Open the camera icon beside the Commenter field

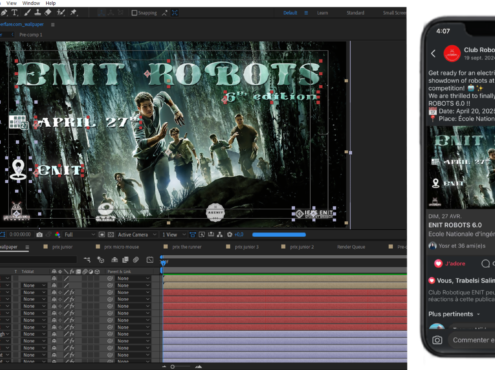[x=437, y=340]
